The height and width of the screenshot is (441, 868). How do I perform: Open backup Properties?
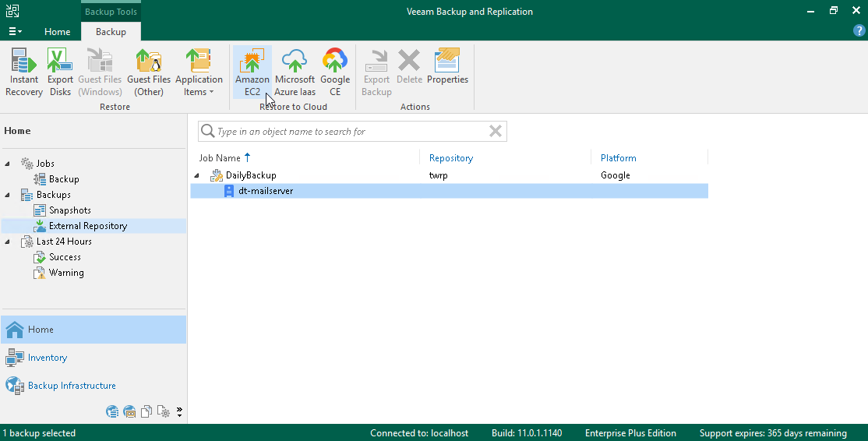(447, 68)
